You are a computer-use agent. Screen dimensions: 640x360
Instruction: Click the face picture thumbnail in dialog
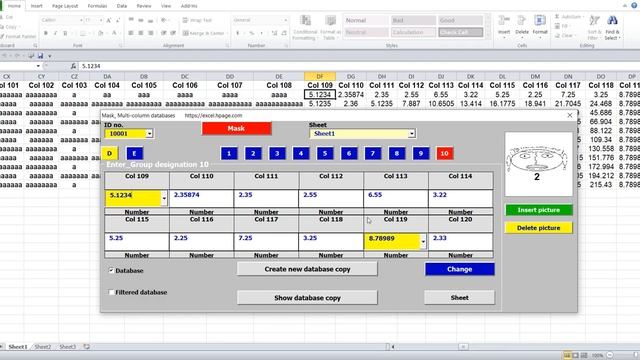coord(538,164)
